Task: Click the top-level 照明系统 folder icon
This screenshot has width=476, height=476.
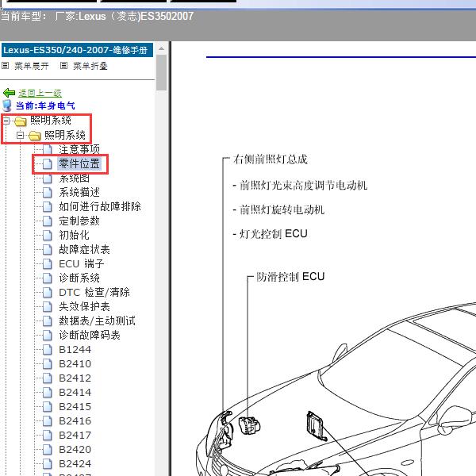Action: 21,121
